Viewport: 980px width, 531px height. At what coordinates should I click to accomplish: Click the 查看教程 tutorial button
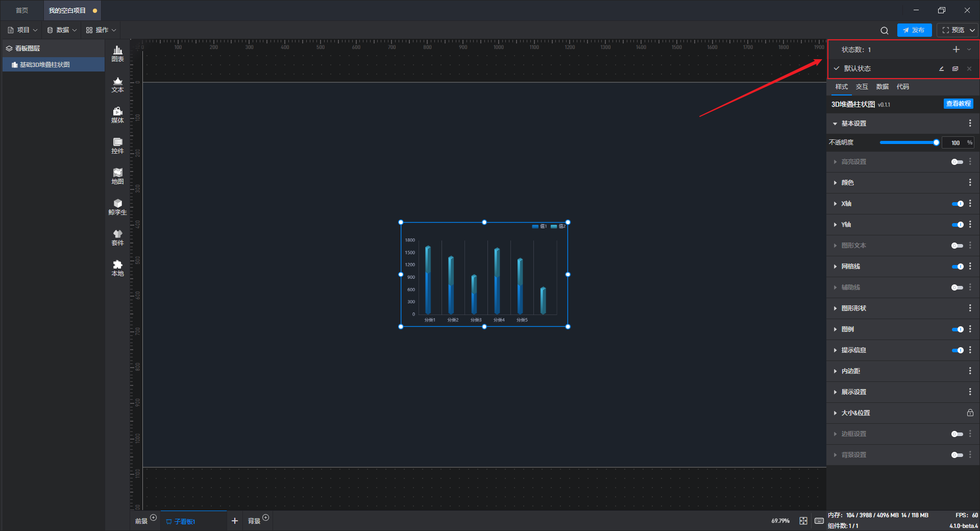click(x=958, y=104)
